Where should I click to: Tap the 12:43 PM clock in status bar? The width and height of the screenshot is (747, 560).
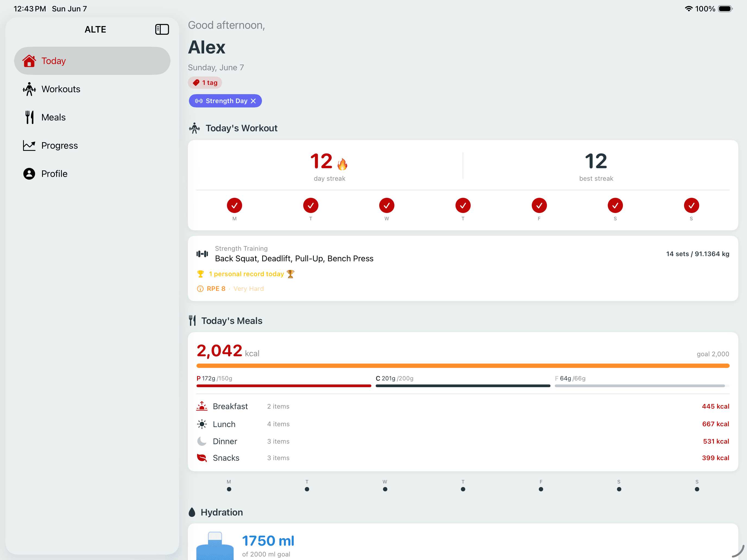(30, 9)
